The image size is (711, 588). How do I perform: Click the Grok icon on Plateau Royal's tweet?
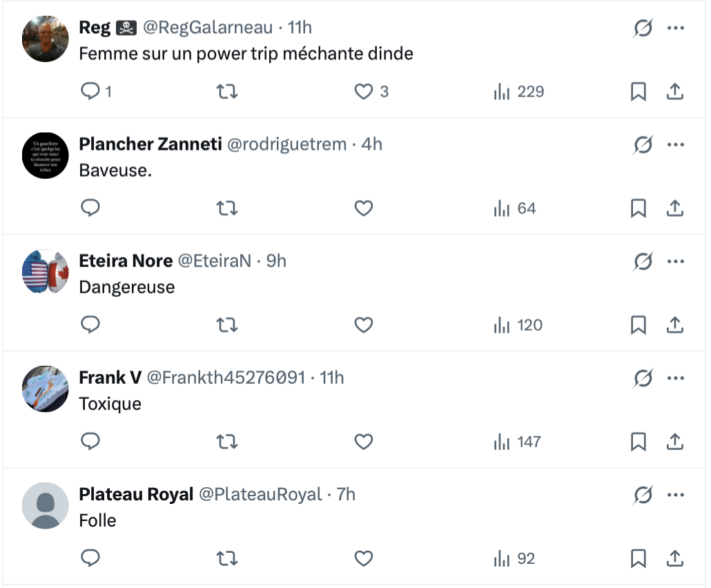(x=643, y=495)
